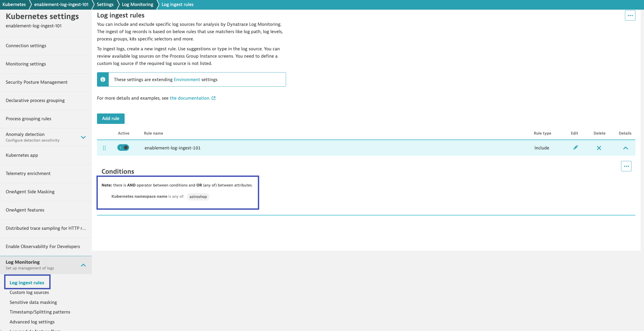
Task: Open Monitoring settings in sidebar
Action: point(46,64)
